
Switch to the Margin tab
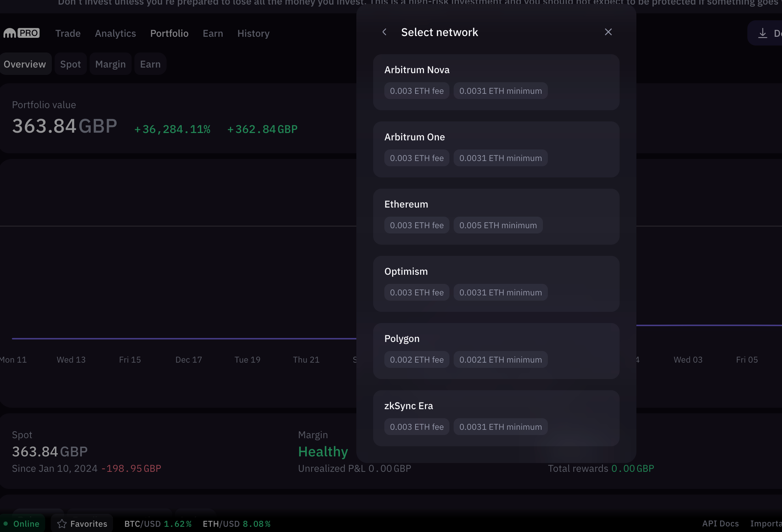click(110, 64)
